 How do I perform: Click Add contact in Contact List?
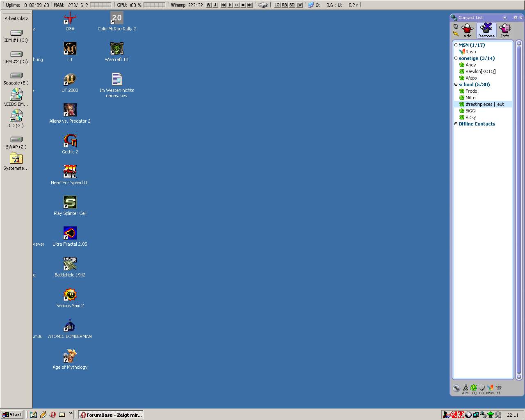(467, 30)
